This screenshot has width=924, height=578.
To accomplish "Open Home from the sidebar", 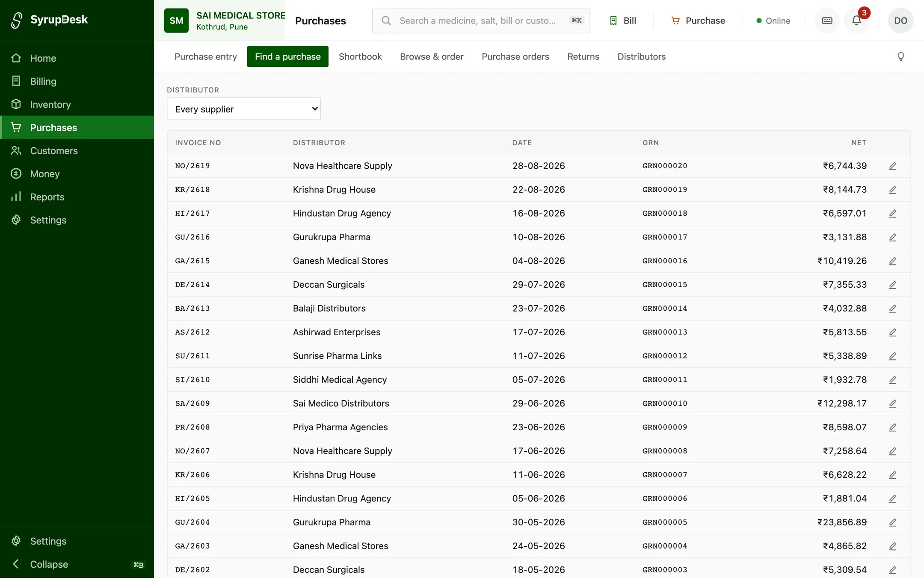I will (x=77, y=58).
